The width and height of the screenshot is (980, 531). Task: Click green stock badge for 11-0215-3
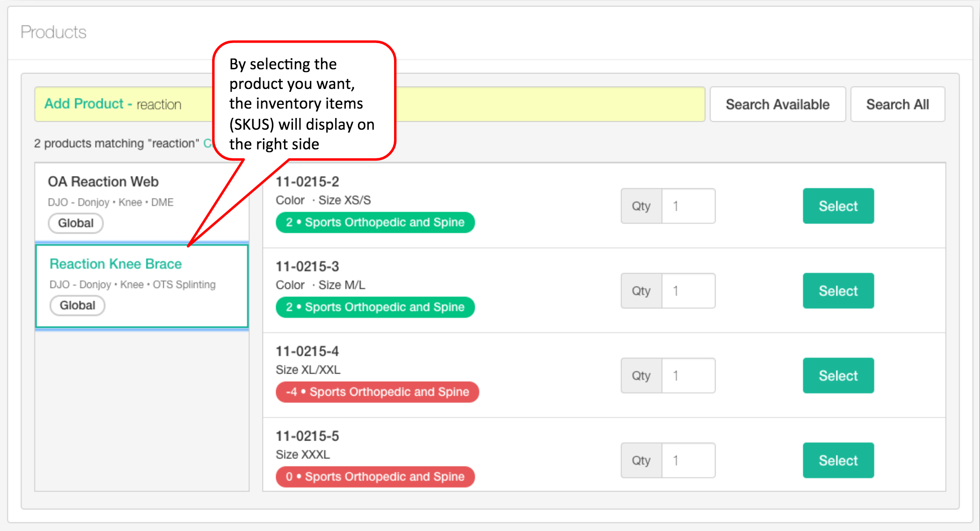point(375,307)
